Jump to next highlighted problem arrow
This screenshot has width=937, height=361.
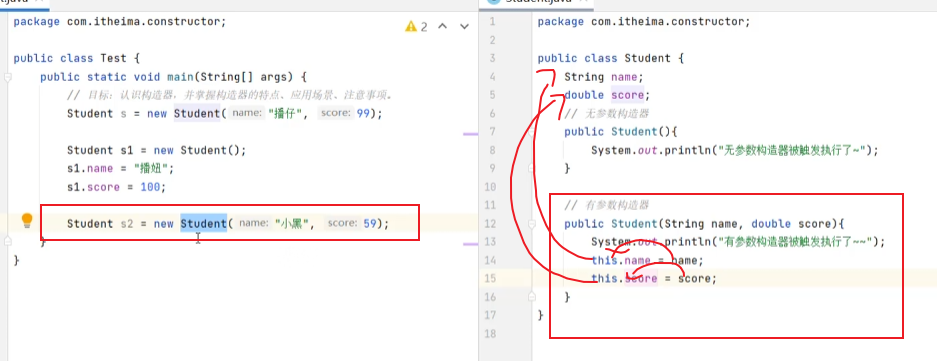point(464,26)
